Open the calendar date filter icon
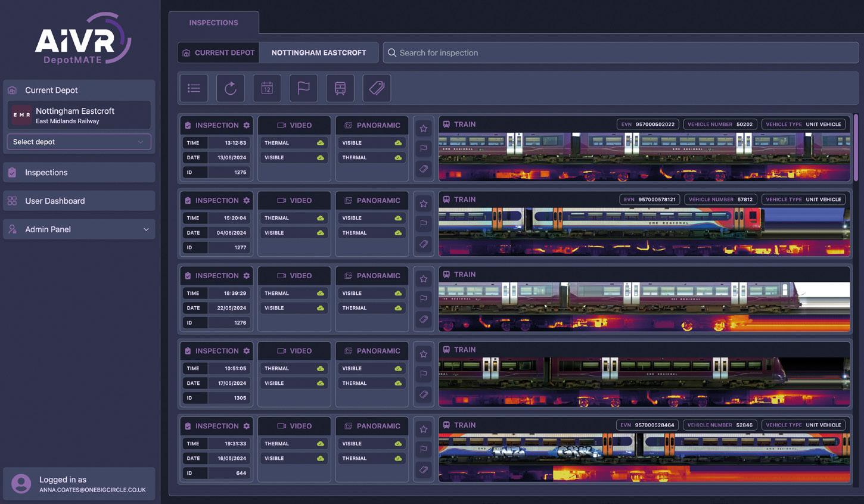 coord(267,88)
